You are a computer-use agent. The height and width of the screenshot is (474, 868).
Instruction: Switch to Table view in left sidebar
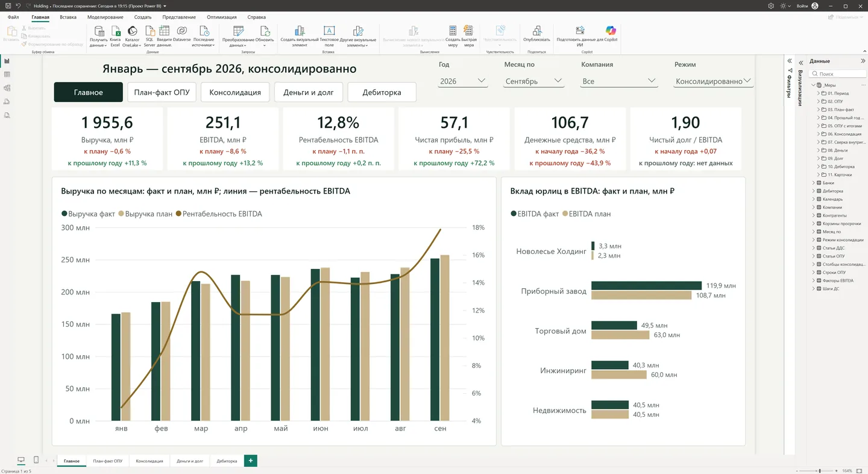point(7,74)
